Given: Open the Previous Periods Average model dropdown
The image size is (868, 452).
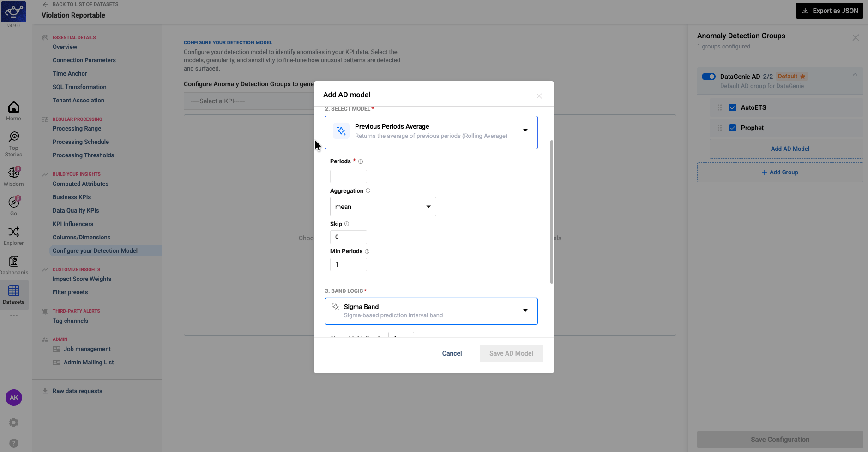Looking at the screenshot, I should pos(431,132).
